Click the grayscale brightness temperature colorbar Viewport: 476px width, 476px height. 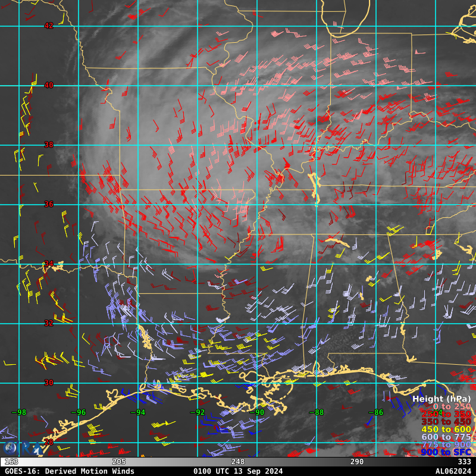(x=238, y=462)
